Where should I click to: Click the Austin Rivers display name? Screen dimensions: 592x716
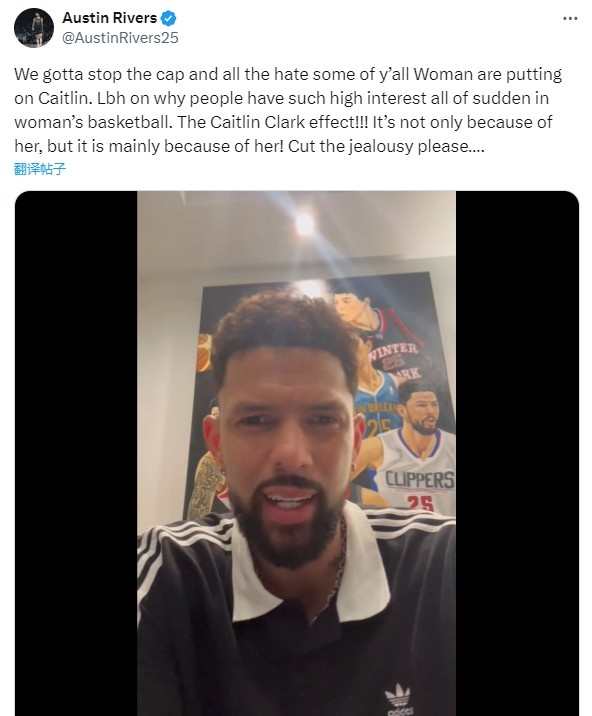coord(110,18)
